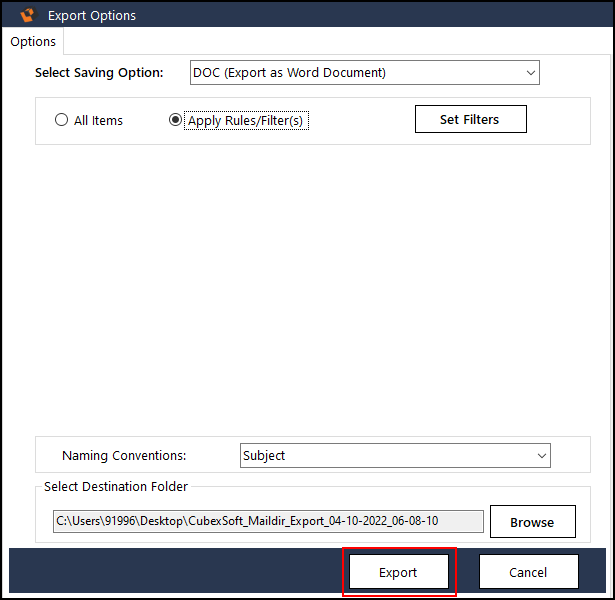Start the export with the Export button
This screenshot has width=615, height=600.
[398, 573]
